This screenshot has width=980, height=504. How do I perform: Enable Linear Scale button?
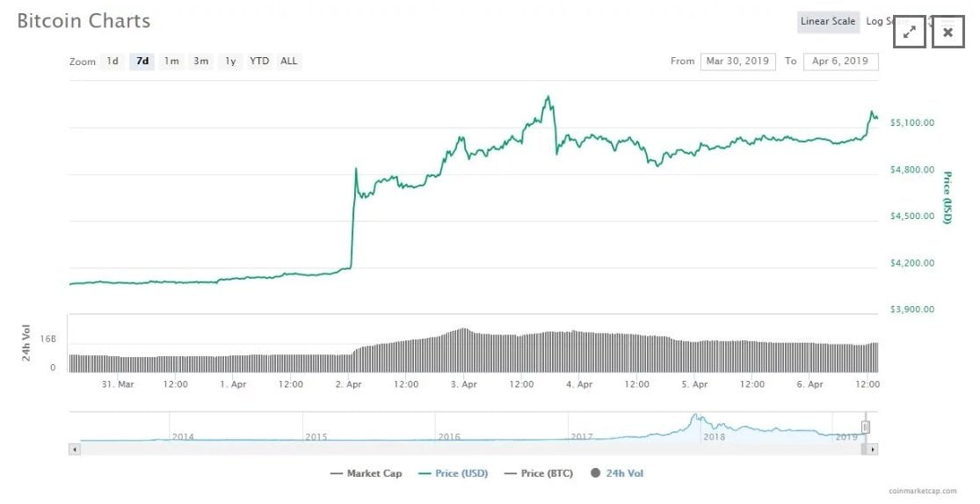click(x=828, y=21)
